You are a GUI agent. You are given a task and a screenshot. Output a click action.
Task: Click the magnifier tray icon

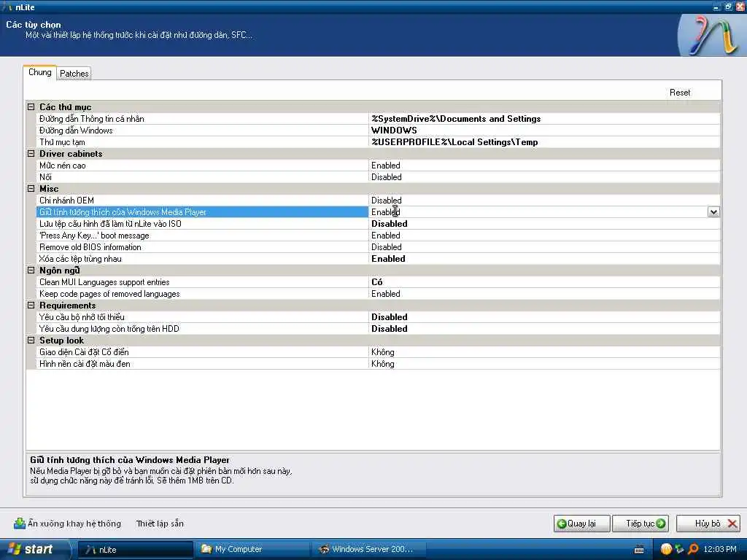coord(693,550)
